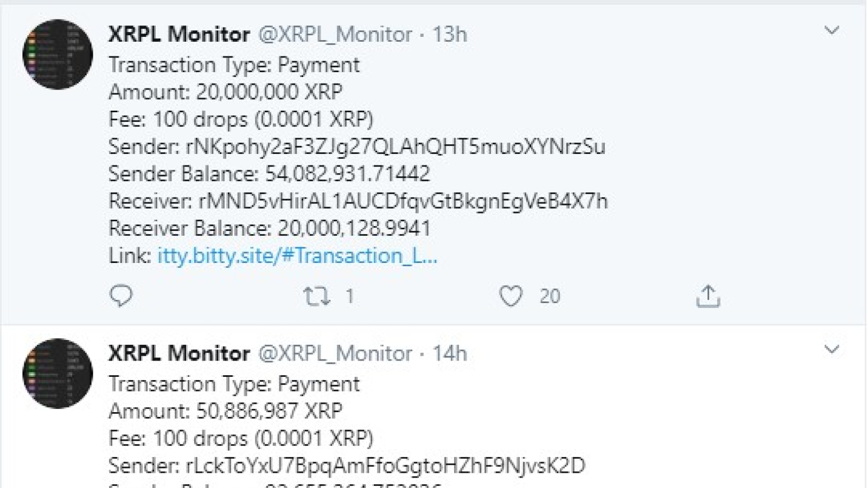Screen dimensions: 868x488
Task: Click the @XRPL_Monitor handle on the 13h tweet
Action: [335, 35]
